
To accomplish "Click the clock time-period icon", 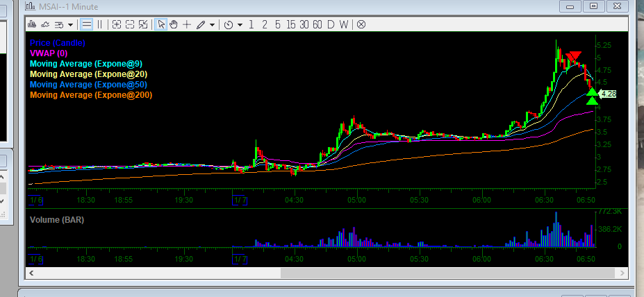I will 229,25.
